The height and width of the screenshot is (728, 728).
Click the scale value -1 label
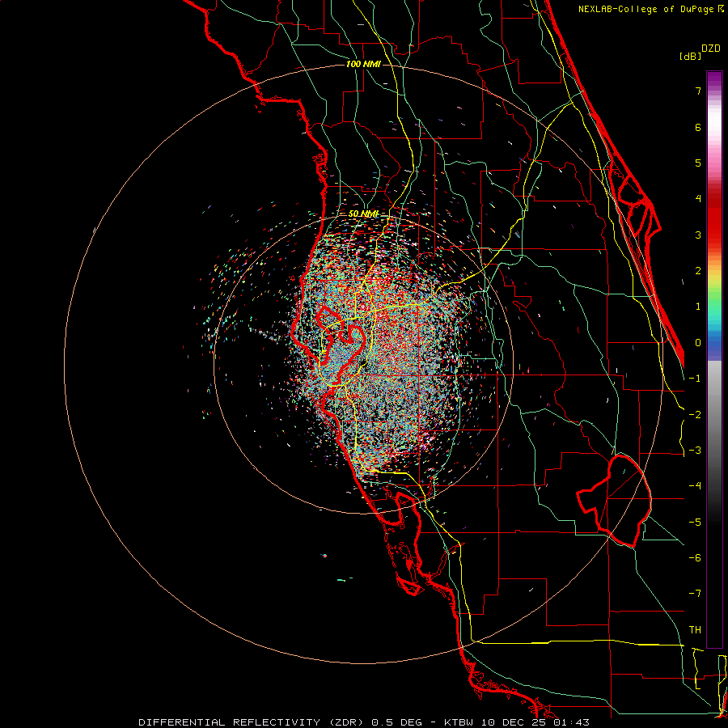click(x=695, y=379)
